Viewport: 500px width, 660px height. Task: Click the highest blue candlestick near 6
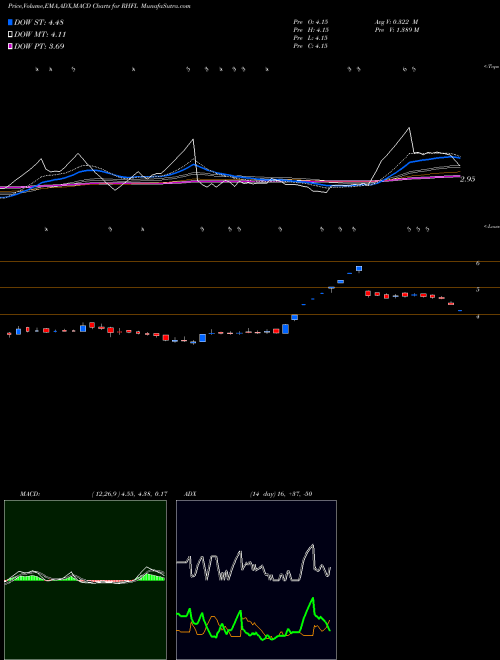click(x=359, y=269)
